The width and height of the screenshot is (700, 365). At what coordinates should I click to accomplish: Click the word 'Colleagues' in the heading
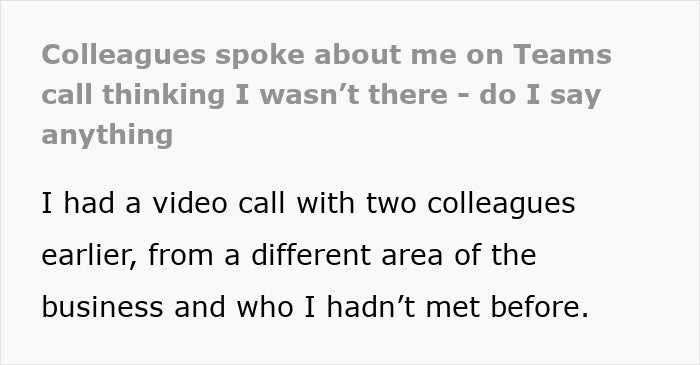pos(124,55)
